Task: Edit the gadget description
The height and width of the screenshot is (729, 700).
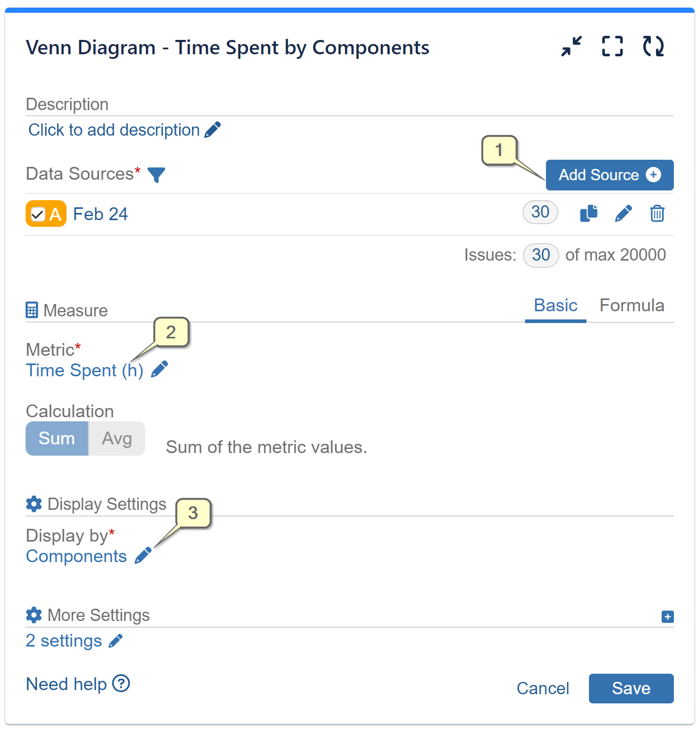Action: (212, 129)
